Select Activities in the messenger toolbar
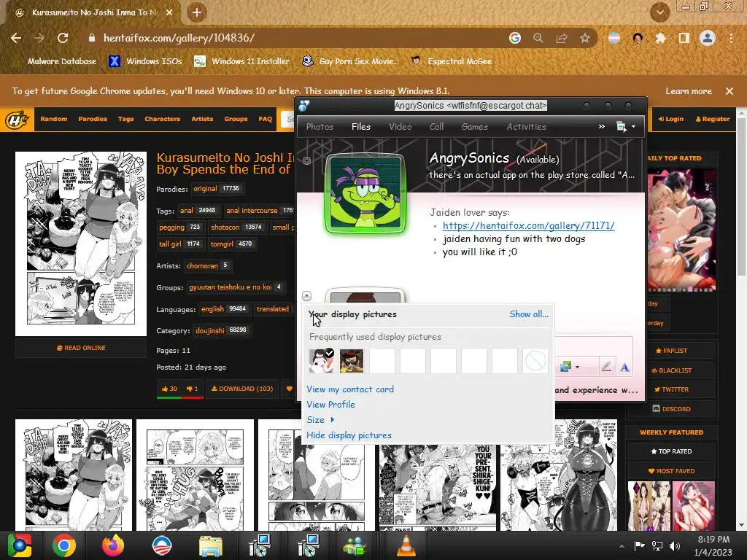 (527, 127)
